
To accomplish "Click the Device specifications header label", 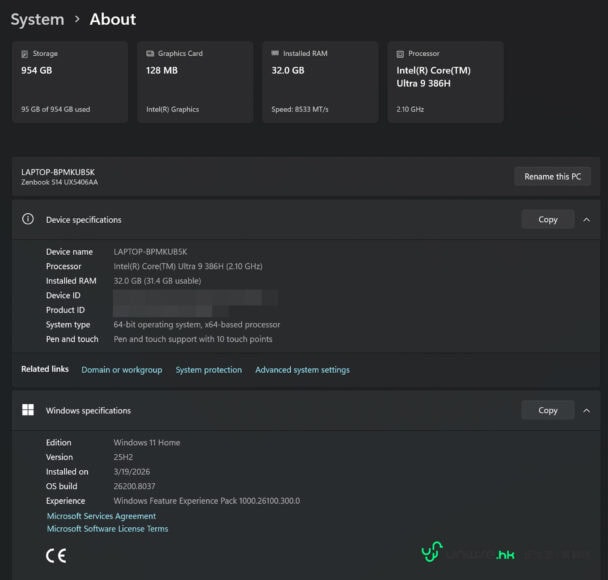I will click(84, 220).
